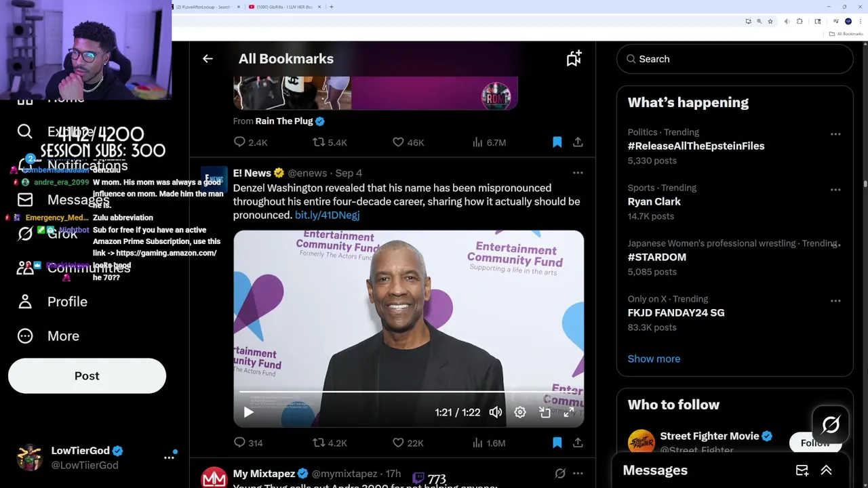Image resolution: width=868 pixels, height=488 pixels.
Task: Open the Chrome profile avatar
Action: coord(848,22)
